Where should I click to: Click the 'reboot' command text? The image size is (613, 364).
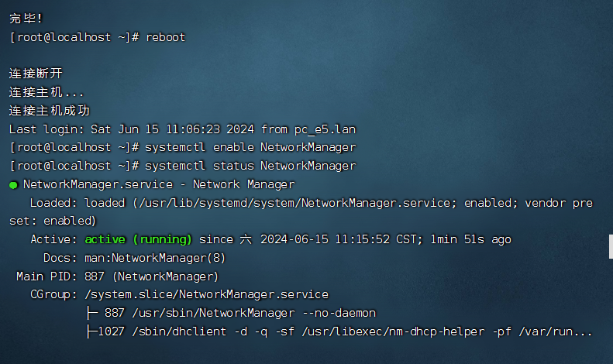point(165,37)
